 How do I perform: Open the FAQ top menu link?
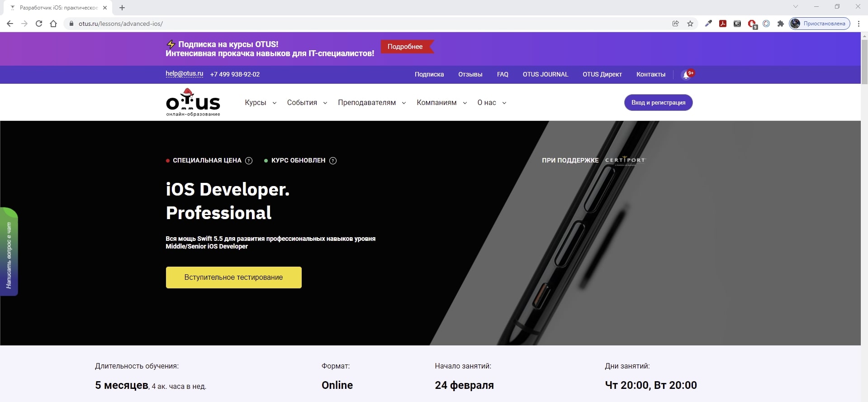503,74
